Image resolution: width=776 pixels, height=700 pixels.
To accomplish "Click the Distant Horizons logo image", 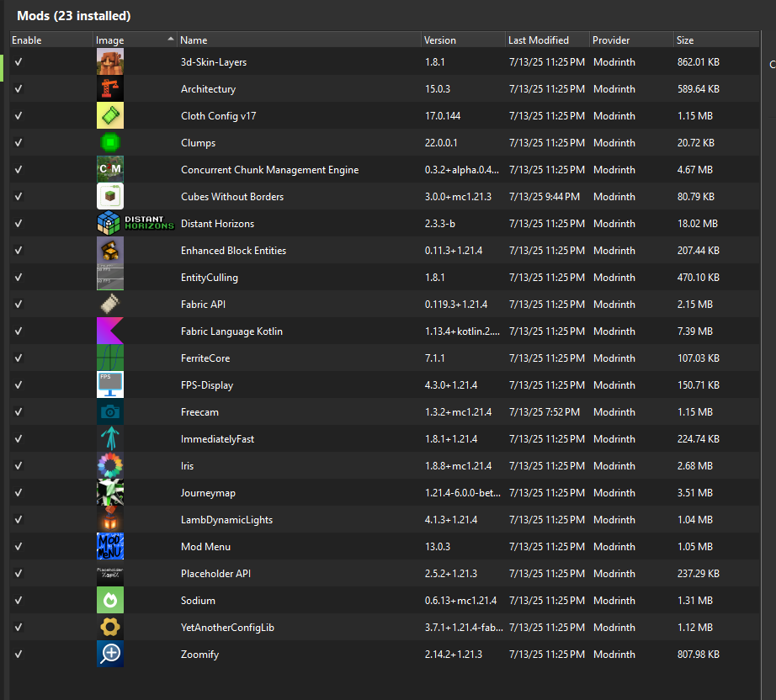I will 136,223.
